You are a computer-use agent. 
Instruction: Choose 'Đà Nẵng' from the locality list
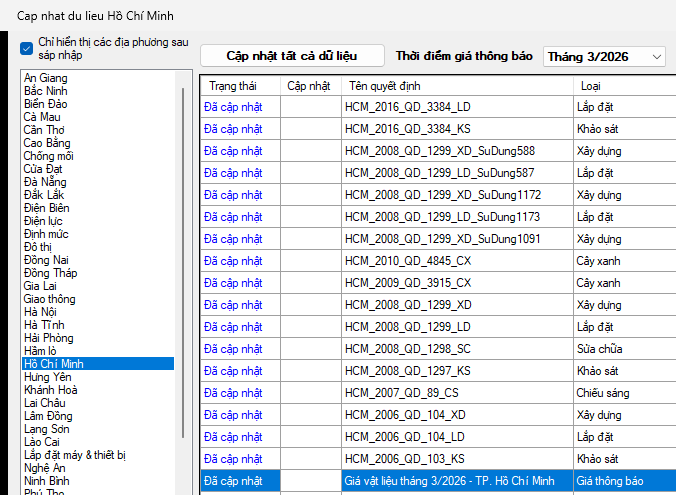pyautogui.click(x=46, y=182)
